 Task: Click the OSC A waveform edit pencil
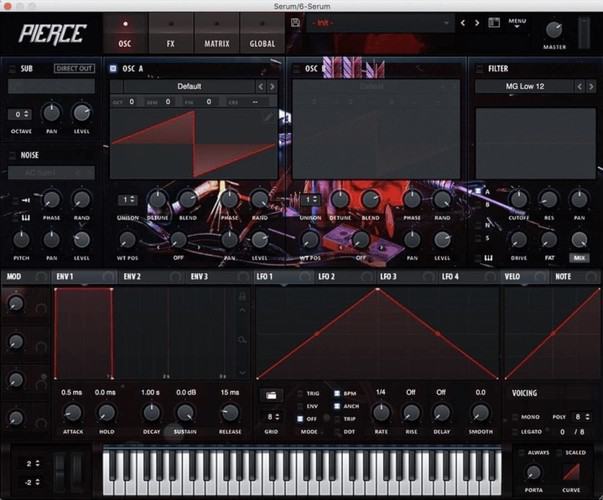[269, 115]
